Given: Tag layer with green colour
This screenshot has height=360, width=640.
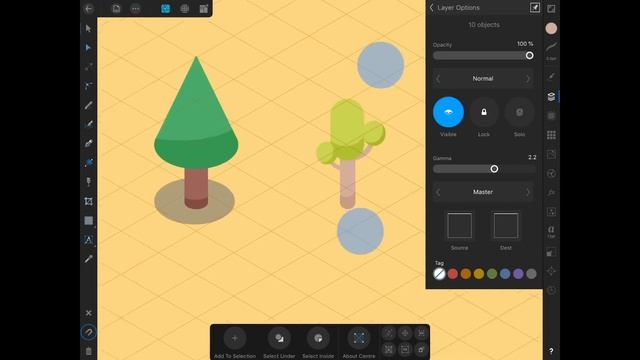Looking at the screenshot, I should pos(492,274).
